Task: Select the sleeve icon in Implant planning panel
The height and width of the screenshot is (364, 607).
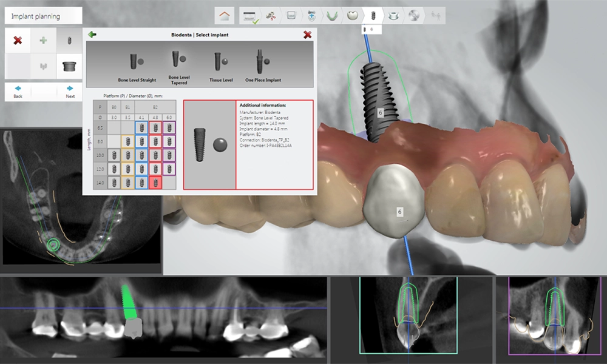Action: coord(69,66)
